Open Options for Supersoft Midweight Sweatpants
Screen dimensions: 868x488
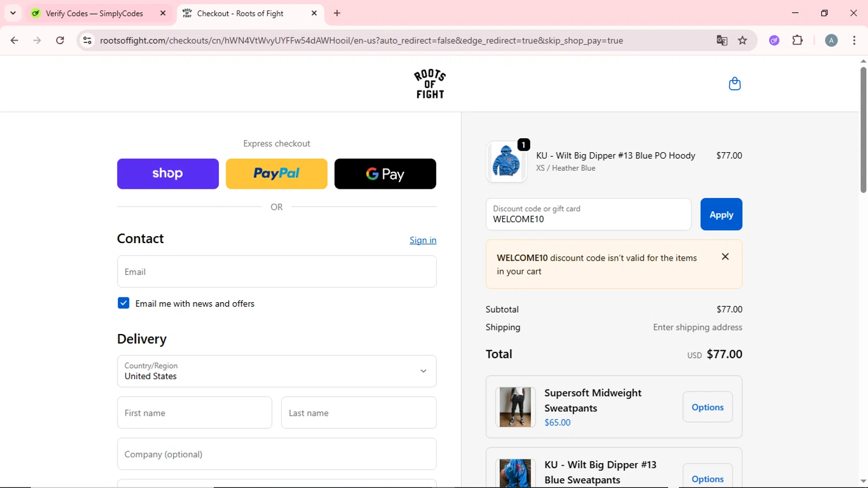[707, 407]
